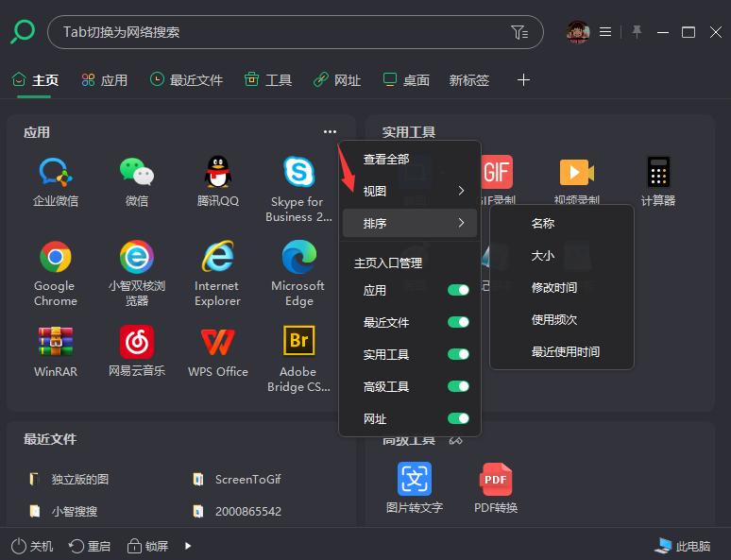Open recent file 2000865542
Screen dimensions: 731x560
click(x=237, y=511)
